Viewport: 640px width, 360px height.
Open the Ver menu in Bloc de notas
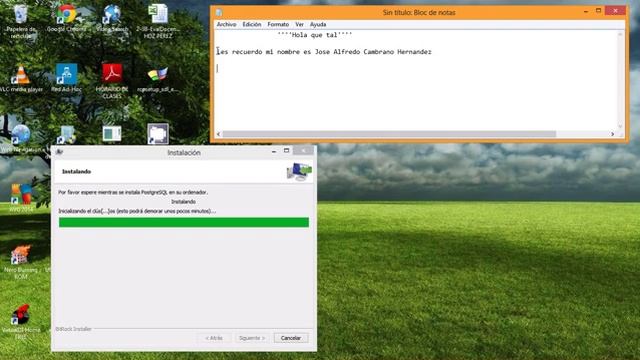coord(299,24)
